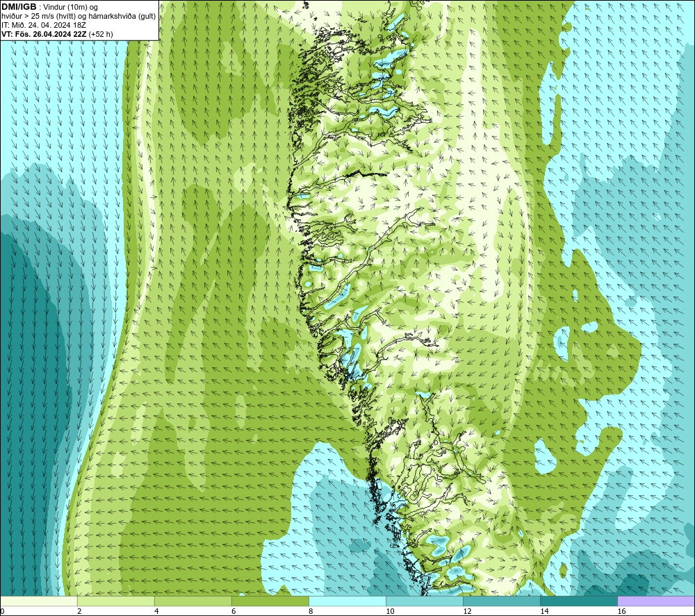This screenshot has width=695, height=616.
Task: Click the legend scale label '10'
Action: (x=390, y=611)
